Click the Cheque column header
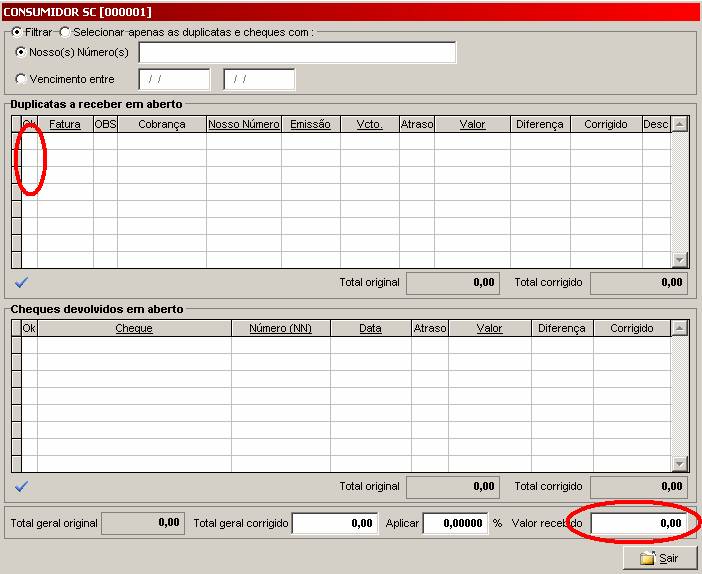The width and height of the screenshot is (702, 574). [134, 328]
